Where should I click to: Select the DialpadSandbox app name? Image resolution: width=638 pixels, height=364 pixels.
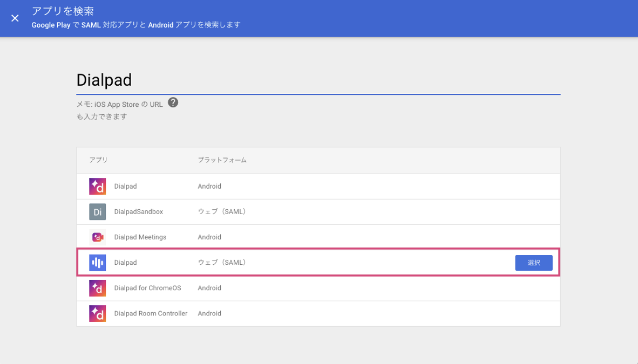[x=138, y=212]
